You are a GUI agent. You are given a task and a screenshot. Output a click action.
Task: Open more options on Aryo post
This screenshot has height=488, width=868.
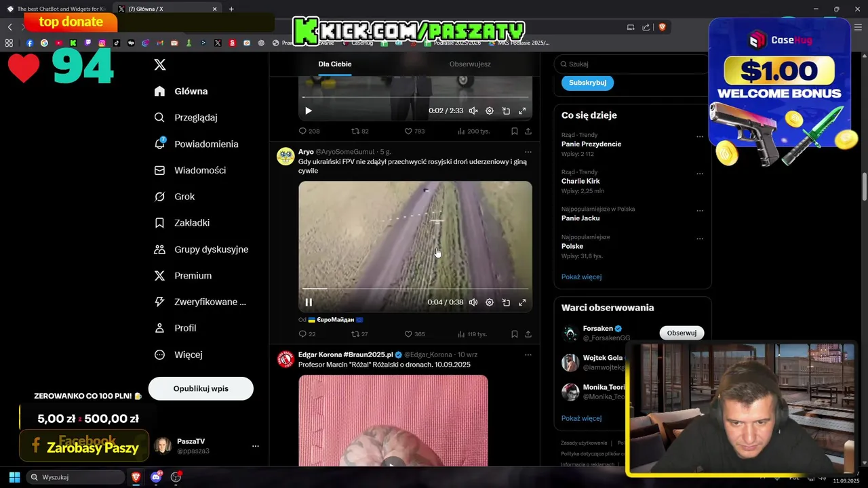(528, 152)
